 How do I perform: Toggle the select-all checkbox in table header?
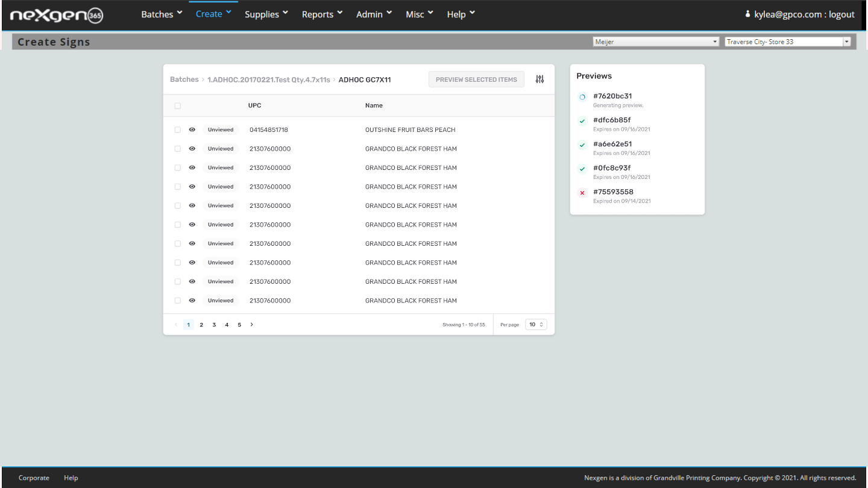178,106
